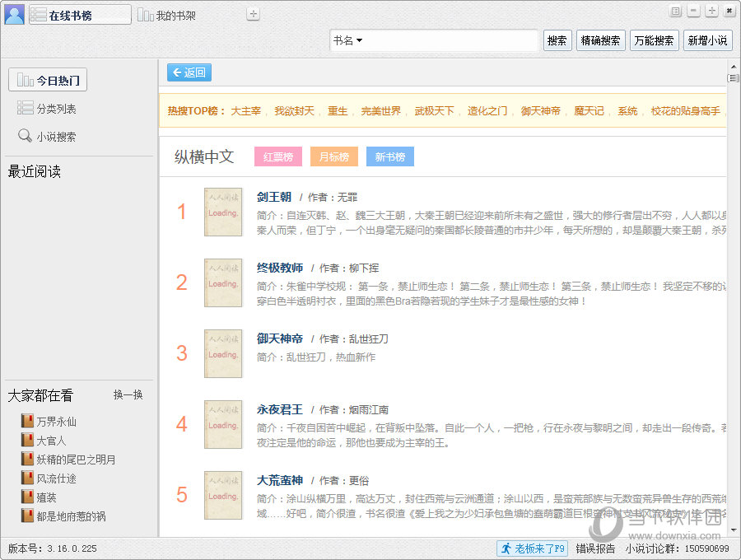Click the cover thumbnail of 大荒蛮神

pyautogui.click(x=223, y=496)
